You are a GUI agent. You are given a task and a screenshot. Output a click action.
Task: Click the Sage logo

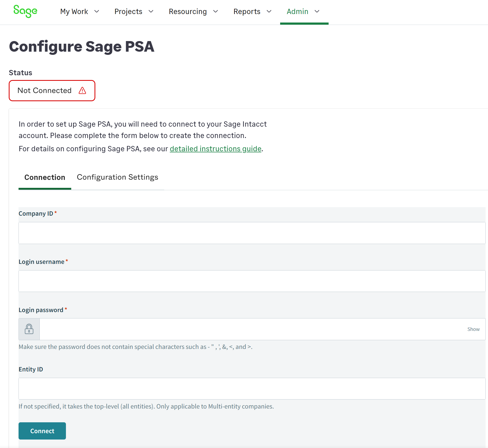(x=25, y=11)
